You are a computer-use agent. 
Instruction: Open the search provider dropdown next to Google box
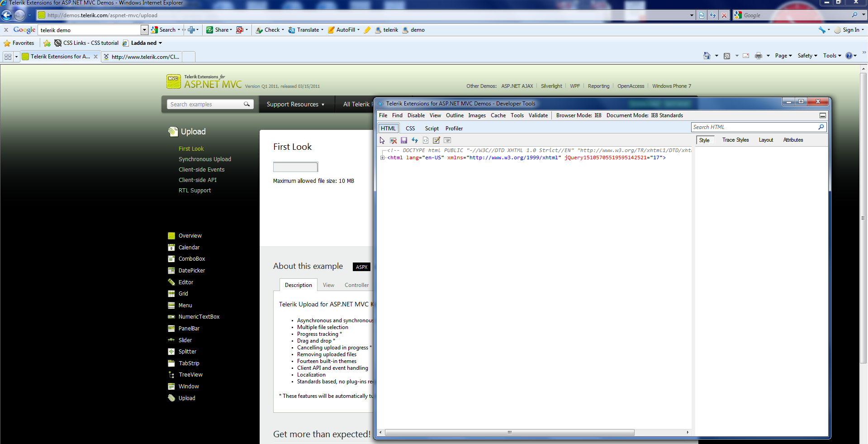coord(863,15)
